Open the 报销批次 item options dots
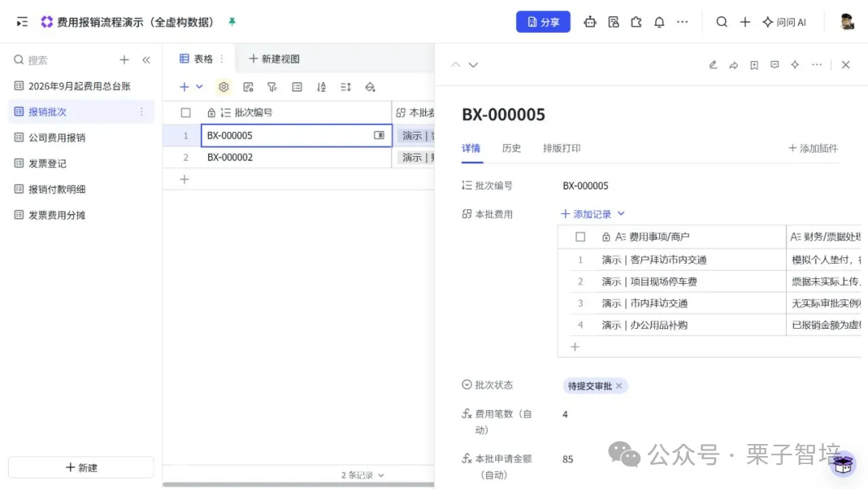This screenshot has width=868, height=489. pos(141,112)
